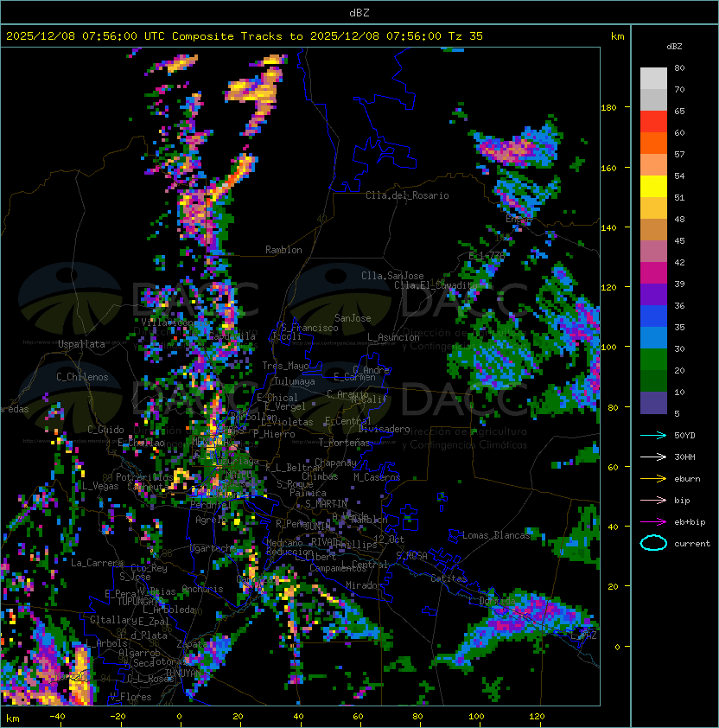719x728 pixels.
Task: Click the 'E_Chical' map label
Action: point(277,398)
